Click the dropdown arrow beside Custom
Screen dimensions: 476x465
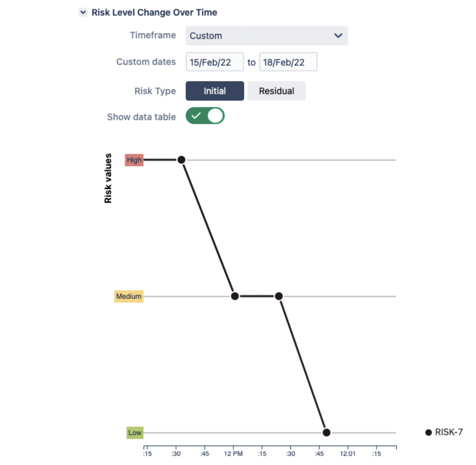338,36
